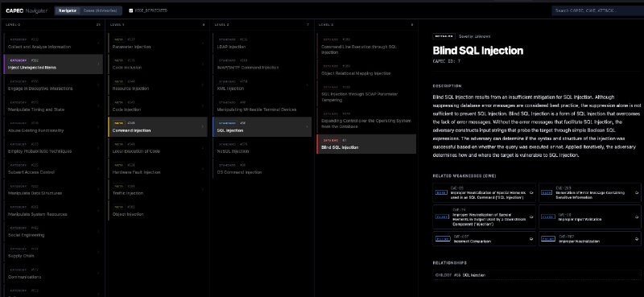Open CWE-707 Improper Neutralization card
Viewport: 644px width, 297px height.
pos(590,239)
